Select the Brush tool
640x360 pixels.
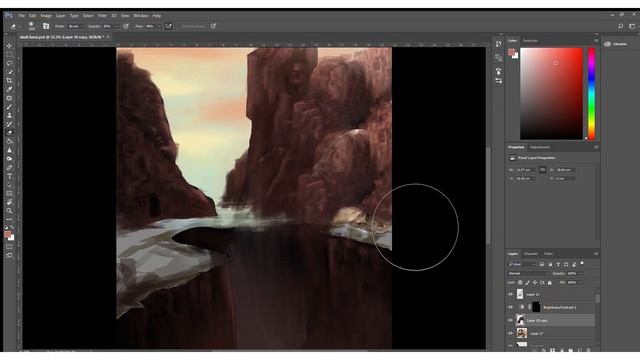point(9,107)
